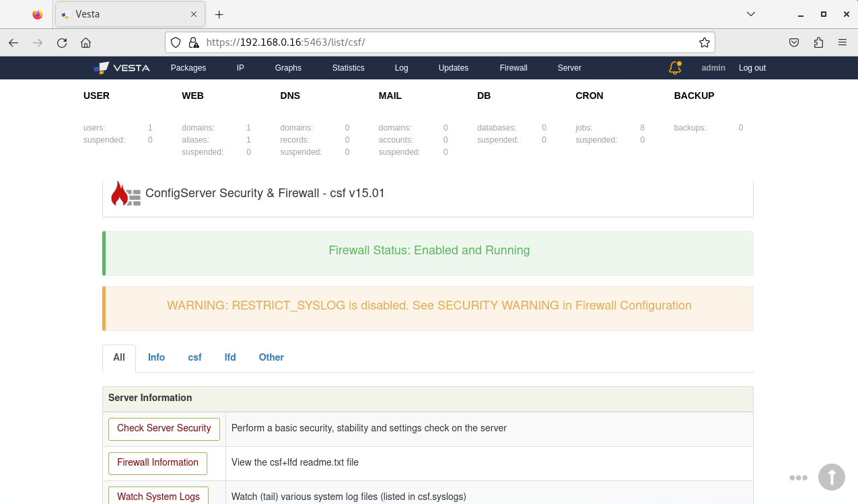Viewport: 858px width, 504px height.
Task: Click the three-dot more options indicator
Action: pyautogui.click(x=798, y=478)
